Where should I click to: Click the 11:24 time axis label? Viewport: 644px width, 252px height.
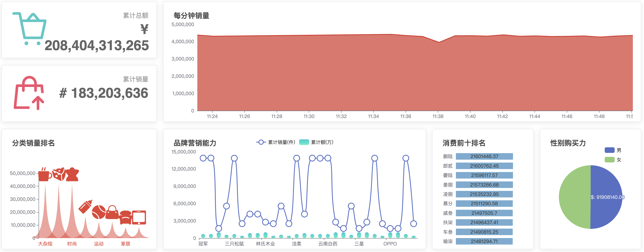click(212, 116)
